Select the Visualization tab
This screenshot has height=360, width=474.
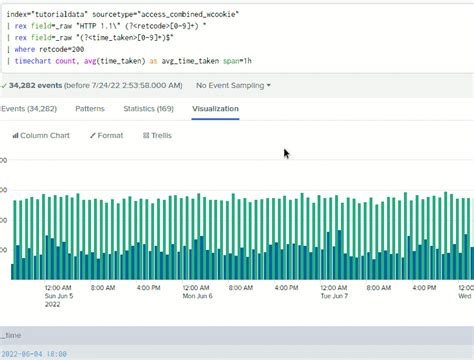point(215,109)
